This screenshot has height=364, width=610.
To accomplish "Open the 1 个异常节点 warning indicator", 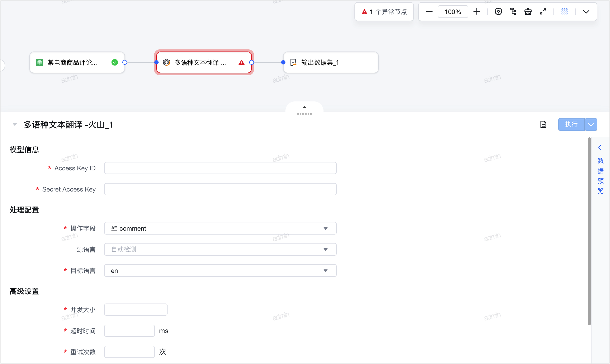I will (384, 12).
